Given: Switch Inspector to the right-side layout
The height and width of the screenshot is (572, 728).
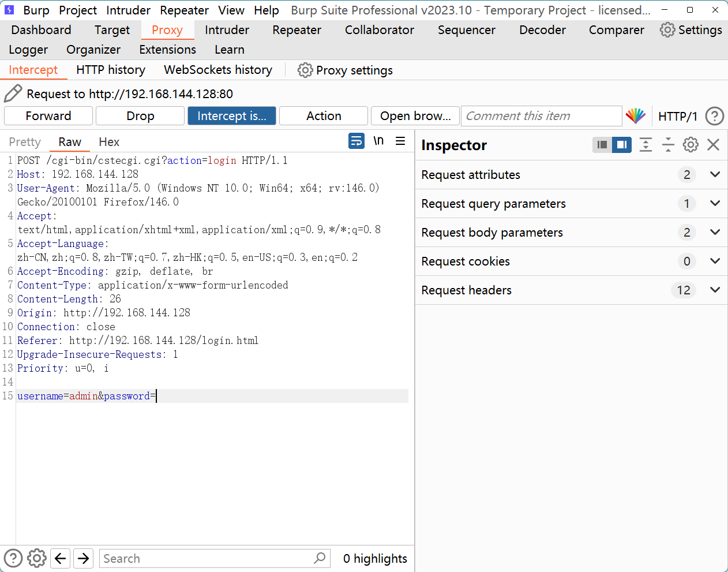Looking at the screenshot, I should click(622, 145).
